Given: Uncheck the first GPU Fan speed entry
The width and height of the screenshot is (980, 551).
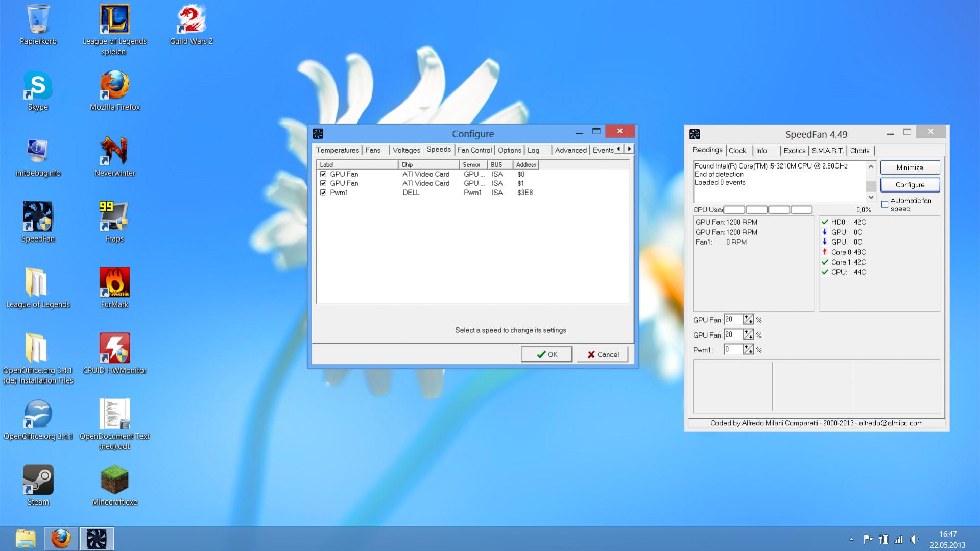Looking at the screenshot, I should (x=323, y=174).
